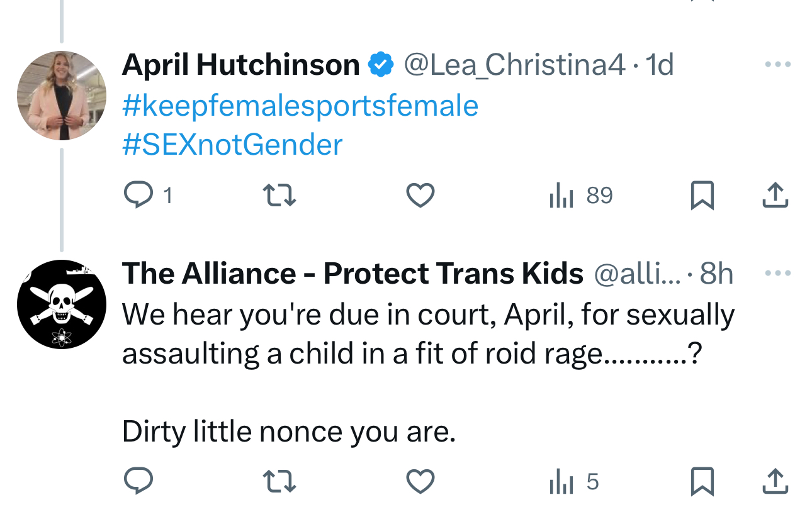The width and height of the screenshot is (812, 512).
Task: Share April Hutchinson's tweet
Action: (775, 196)
